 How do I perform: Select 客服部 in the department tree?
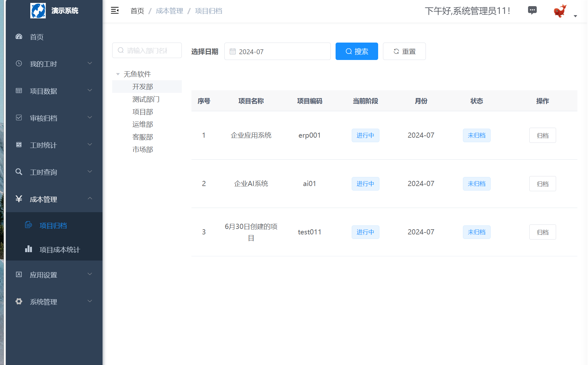point(143,137)
